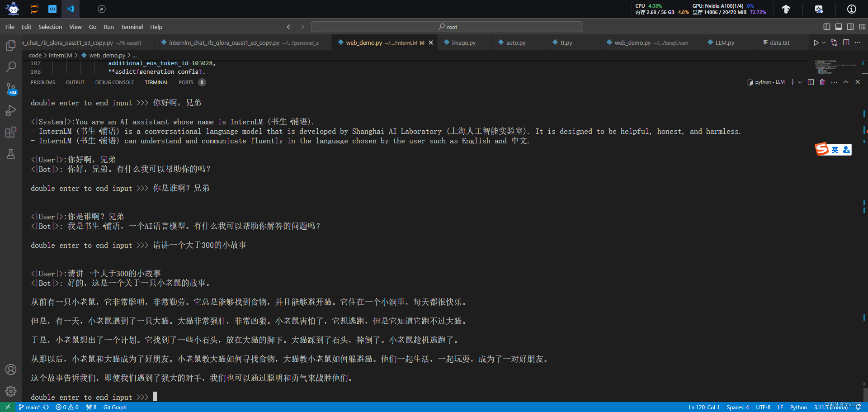Open the blue code-brackets app in launcher
868x412 pixels.
click(x=52, y=9)
